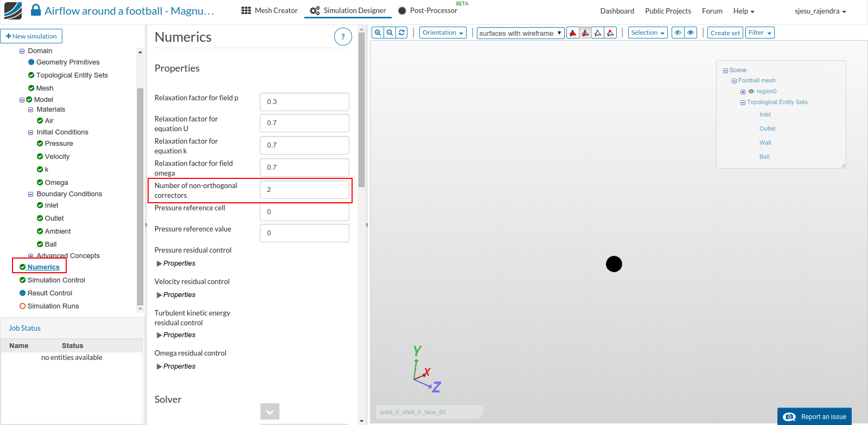868x425 pixels.
Task: Click the green check icon beside Ambient
Action: point(40,231)
